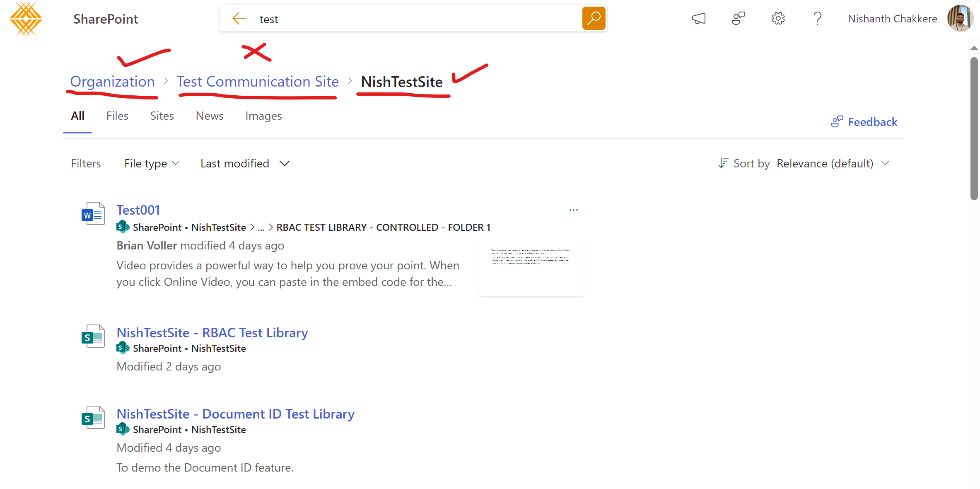Click small SharePoint site icon under Document ID Test Library
This screenshot has height=489, width=980.
(123, 429)
